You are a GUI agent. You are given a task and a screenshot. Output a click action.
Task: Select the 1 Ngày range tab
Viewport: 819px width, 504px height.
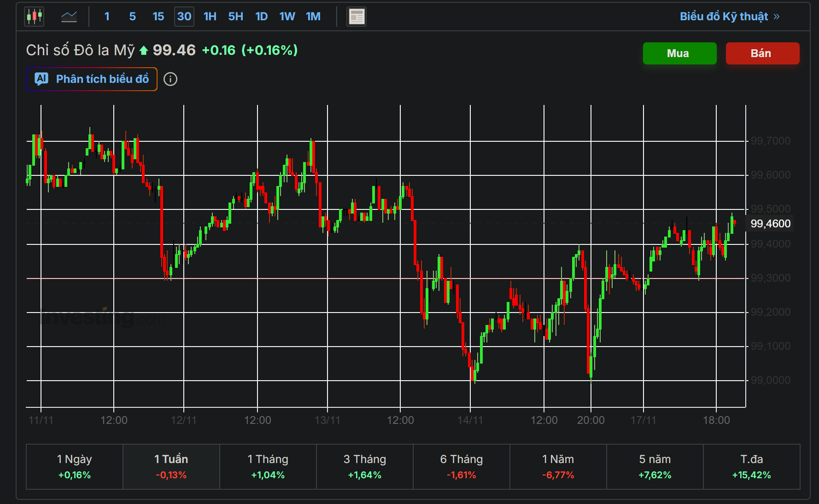coord(75,466)
